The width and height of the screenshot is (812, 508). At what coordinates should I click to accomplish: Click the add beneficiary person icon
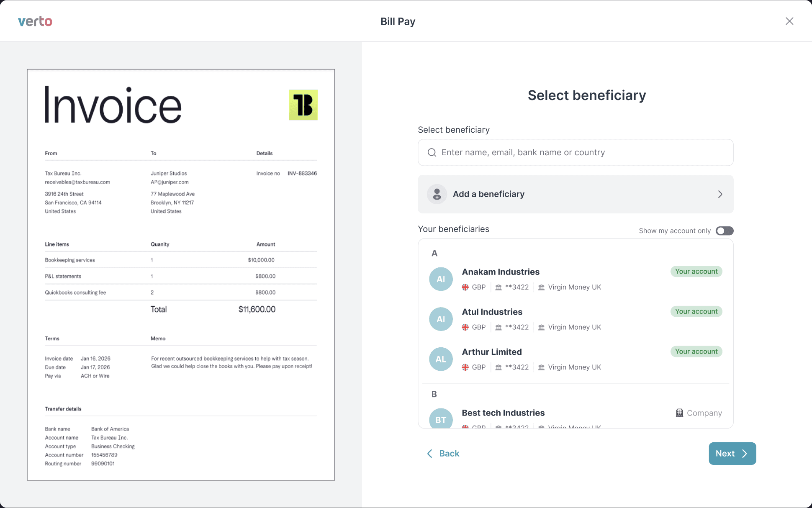pos(437,194)
